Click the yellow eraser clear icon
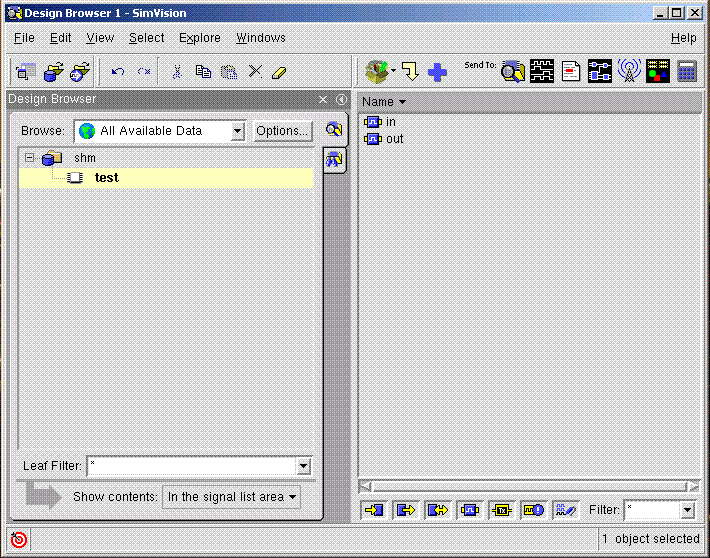 (x=279, y=72)
